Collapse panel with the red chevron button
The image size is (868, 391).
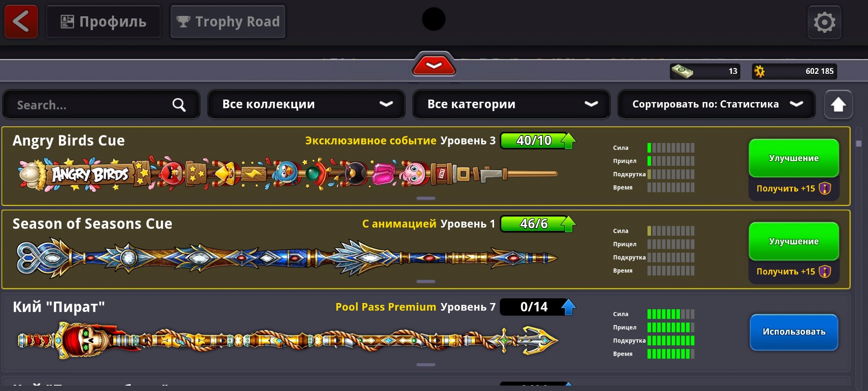[x=434, y=65]
